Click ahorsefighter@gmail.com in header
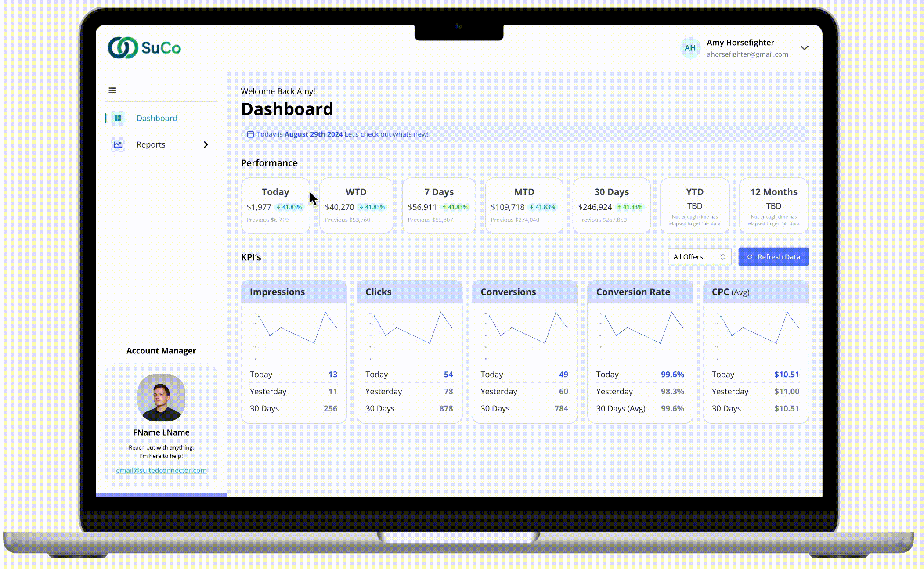 [747, 54]
